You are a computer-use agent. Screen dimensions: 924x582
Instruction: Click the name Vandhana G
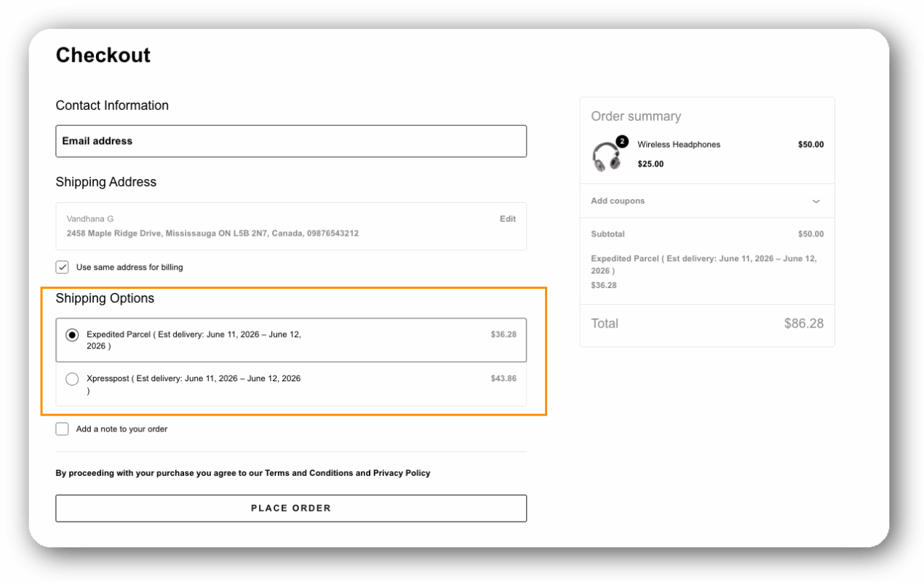90,219
